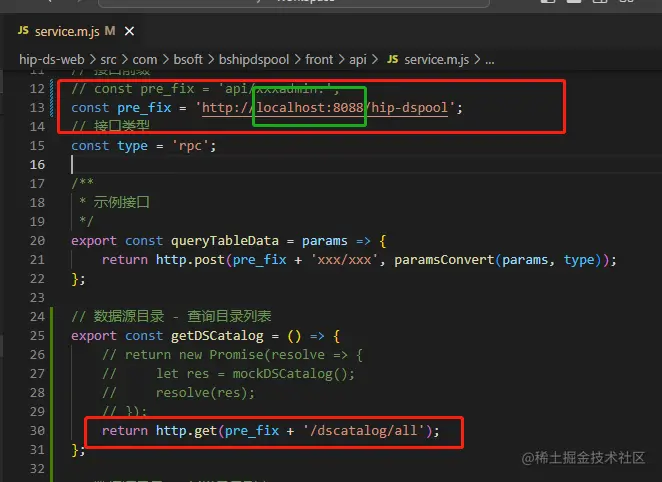The width and height of the screenshot is (662, 482).
Task: Open the hip-ds-web breadcrumb segment
Action: (x=52, y=60)
